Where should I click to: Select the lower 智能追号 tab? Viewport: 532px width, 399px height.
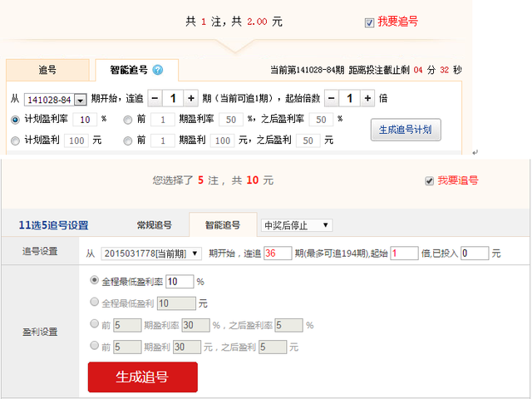223,225
